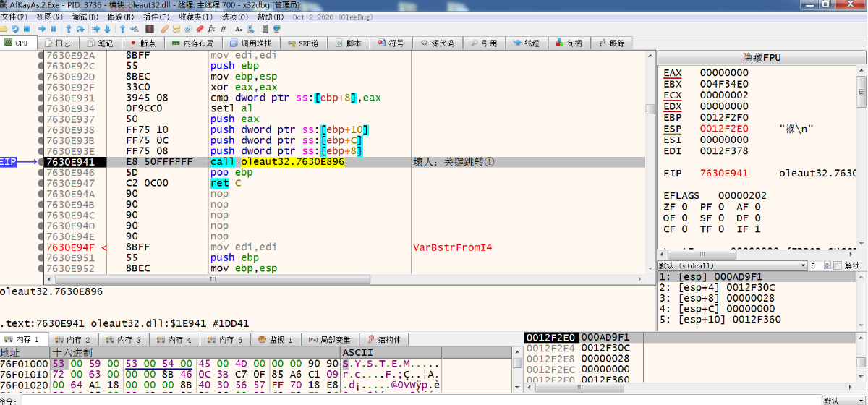Click the command input field
The image size is (868, 405).
pos(421,400)
